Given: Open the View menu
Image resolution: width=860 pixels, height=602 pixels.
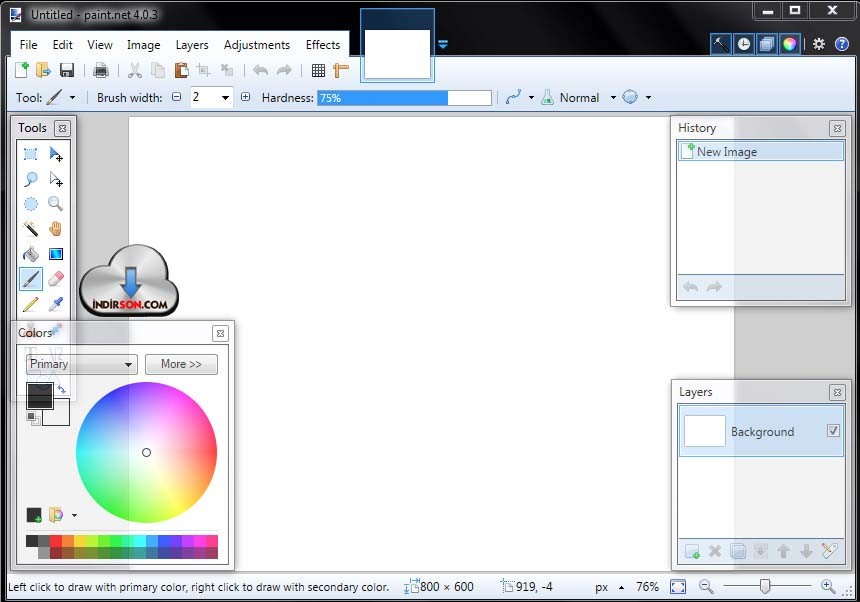Looking at the screenshot, I should click(x=100, y=45).
